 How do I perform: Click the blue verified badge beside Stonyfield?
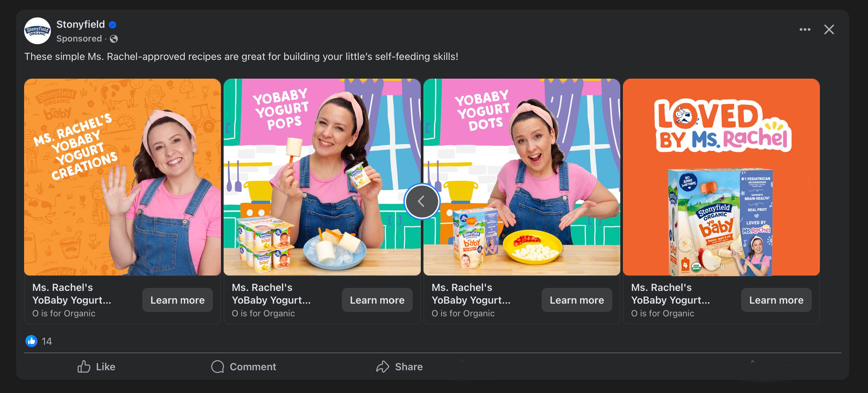pos(112,25)
